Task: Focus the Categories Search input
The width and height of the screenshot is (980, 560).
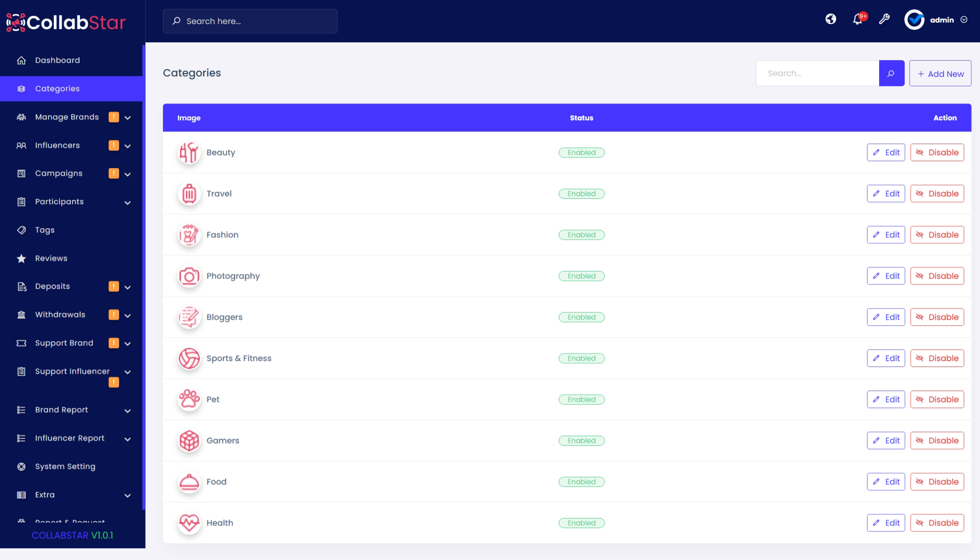Action: click(817, 73)
